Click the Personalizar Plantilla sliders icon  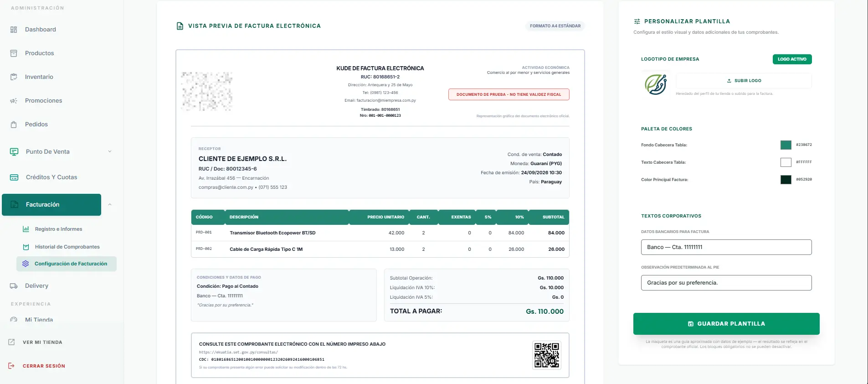pos(637,21)
